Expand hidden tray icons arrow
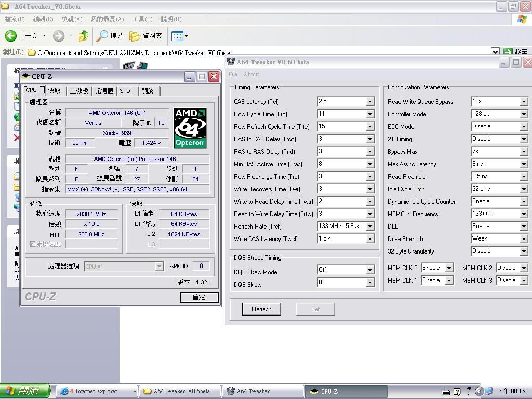Screen dimensions: 532x399 [x=478, y=392]
